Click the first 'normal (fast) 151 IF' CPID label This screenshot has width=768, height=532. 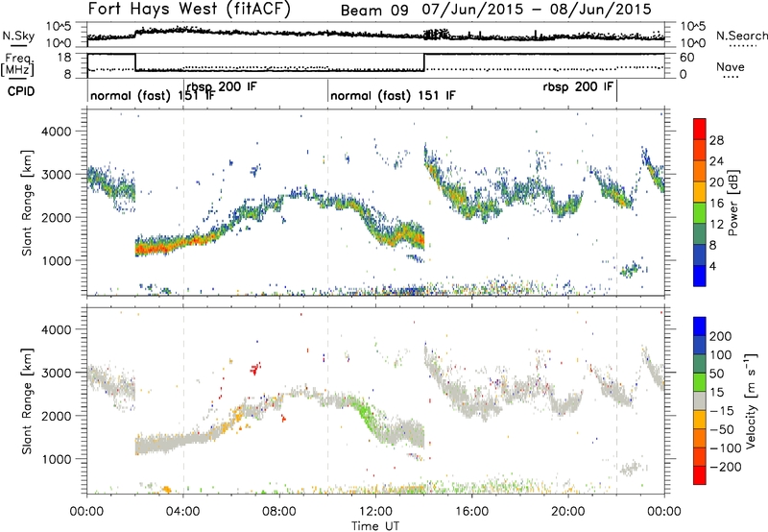[153, 95]
